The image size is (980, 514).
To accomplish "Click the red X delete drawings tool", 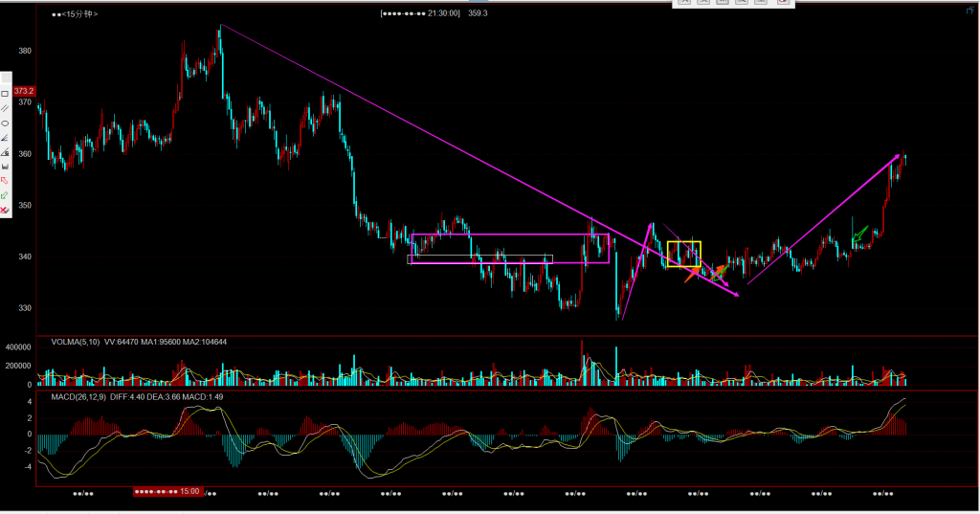I will [x=5, y=210].
